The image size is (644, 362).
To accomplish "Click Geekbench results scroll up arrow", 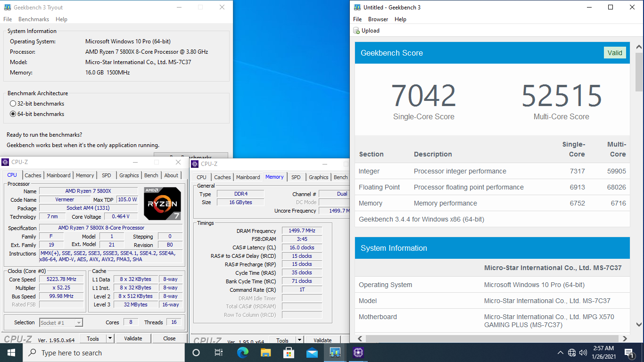I will tap(639, 48).
